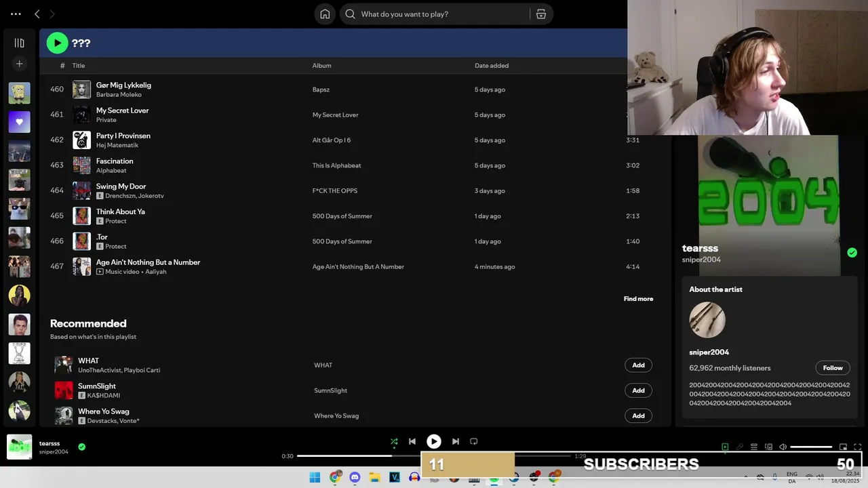868x488 pixels.
Task: Open the sniper2004 artist avatar
Action: point(707,320)
